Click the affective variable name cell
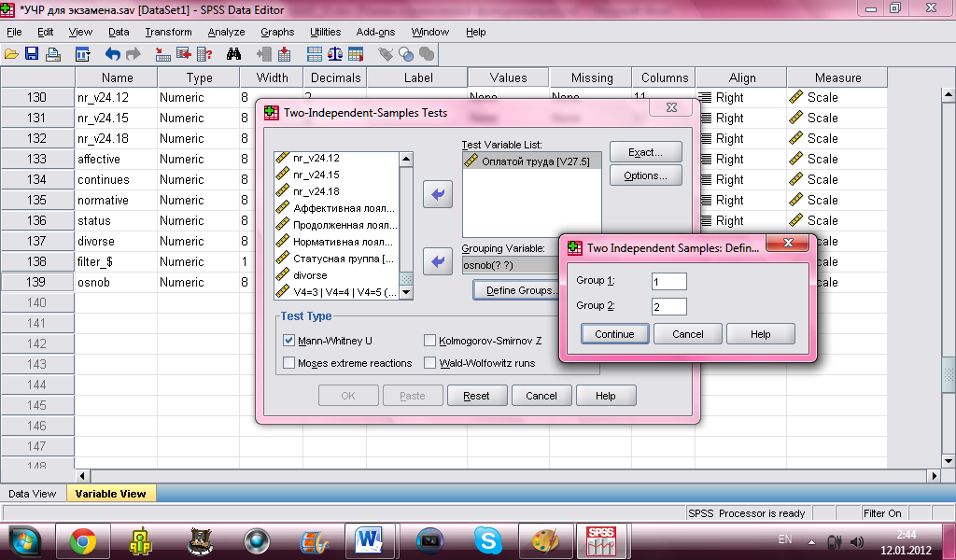Viewport: 956px width, 560px height. coord(116,159)
